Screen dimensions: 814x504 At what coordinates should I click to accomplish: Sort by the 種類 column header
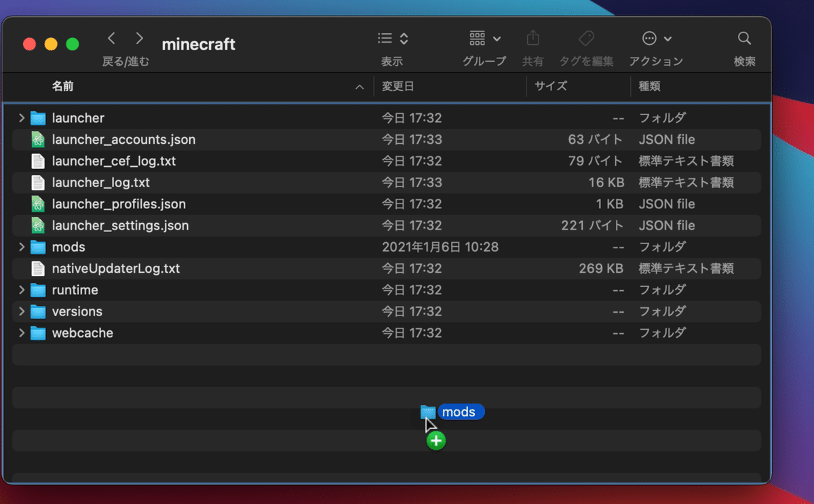coord(650,86)
